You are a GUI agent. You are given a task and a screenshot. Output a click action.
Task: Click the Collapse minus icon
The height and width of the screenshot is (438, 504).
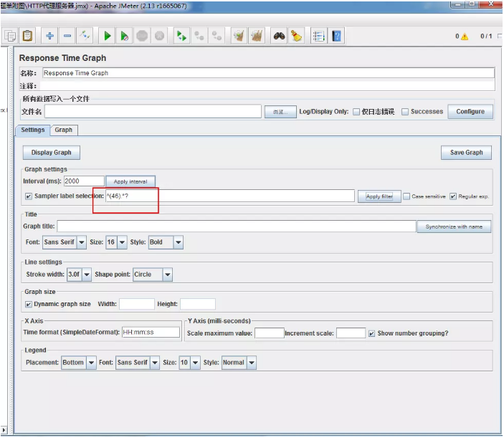(x=67, y=36)
